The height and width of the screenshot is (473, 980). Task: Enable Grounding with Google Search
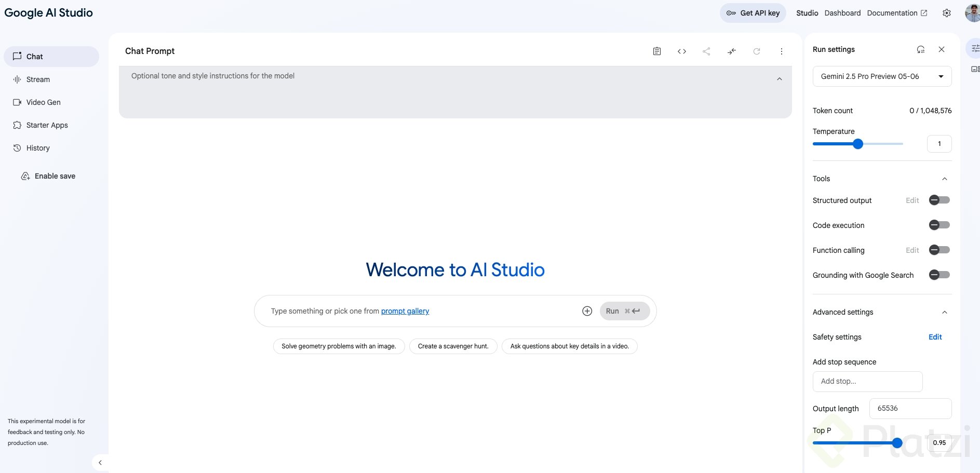(939, 275)
